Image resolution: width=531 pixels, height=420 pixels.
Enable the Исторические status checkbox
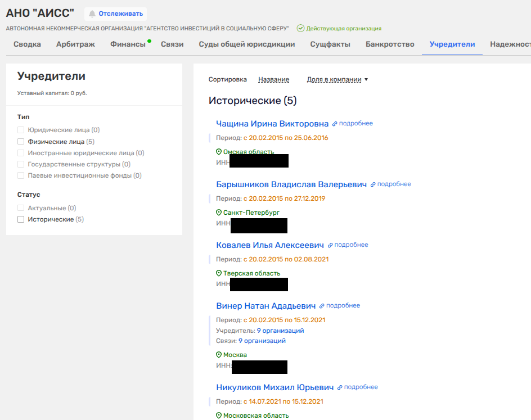(21, 219)
